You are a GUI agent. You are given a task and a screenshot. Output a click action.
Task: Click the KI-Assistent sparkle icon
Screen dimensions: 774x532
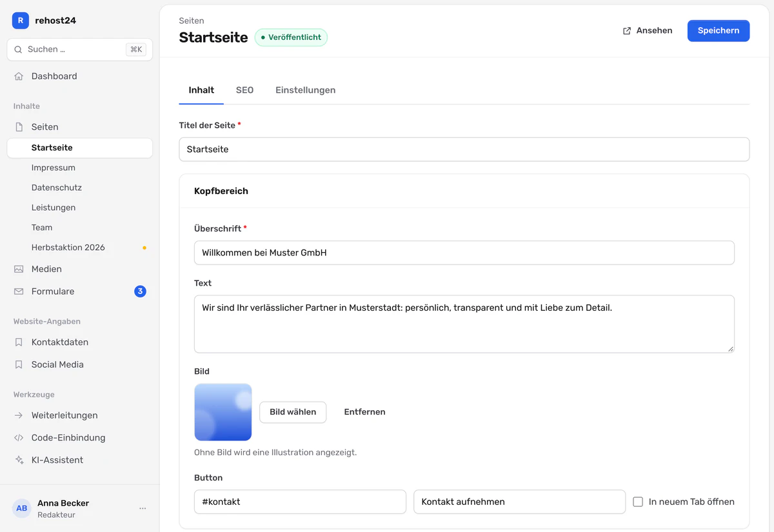tap(19, 460)
